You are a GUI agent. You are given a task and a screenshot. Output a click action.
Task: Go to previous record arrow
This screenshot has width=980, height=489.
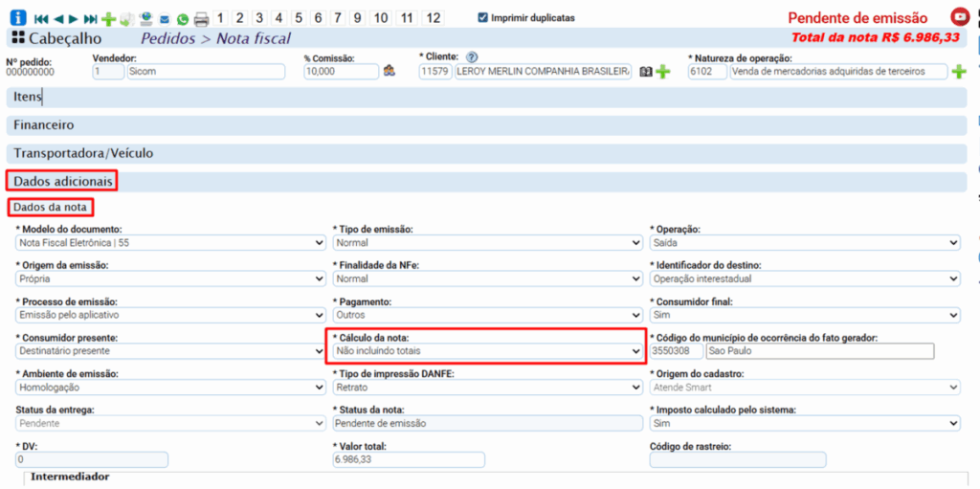pyautogui.click(x=58, y=19)
